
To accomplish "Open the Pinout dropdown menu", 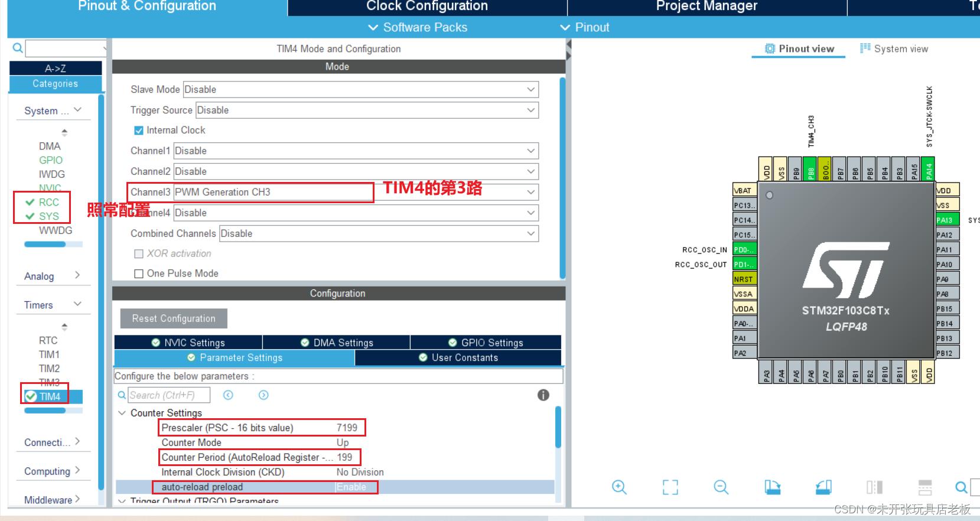I will point(584,27).
